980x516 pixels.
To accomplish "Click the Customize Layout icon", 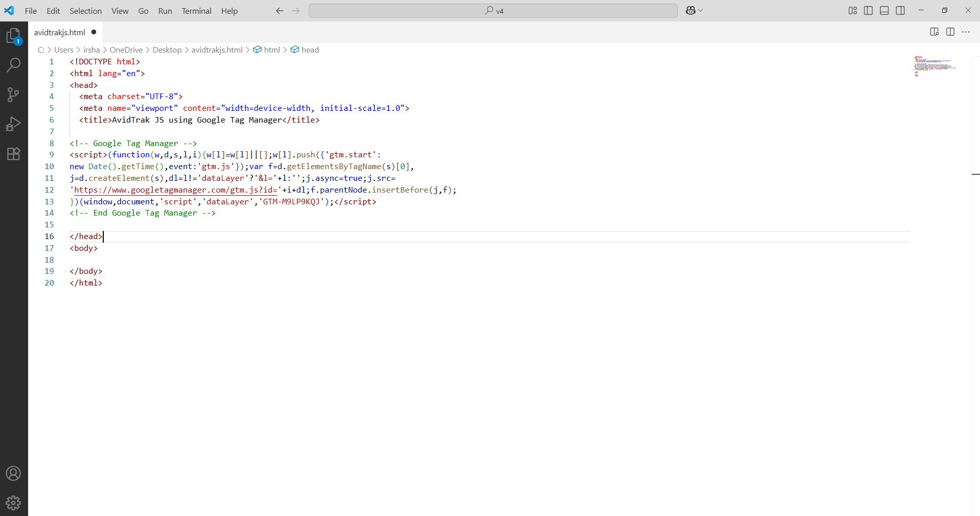I will coord(852,10).
